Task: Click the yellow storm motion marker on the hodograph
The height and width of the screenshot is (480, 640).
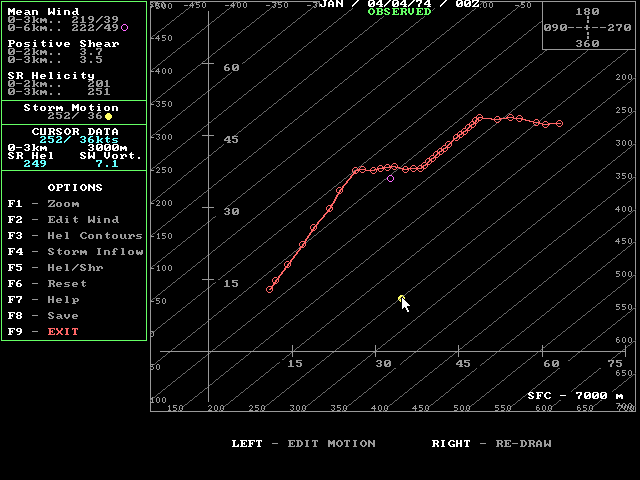Action: click(x=401, y=299)
